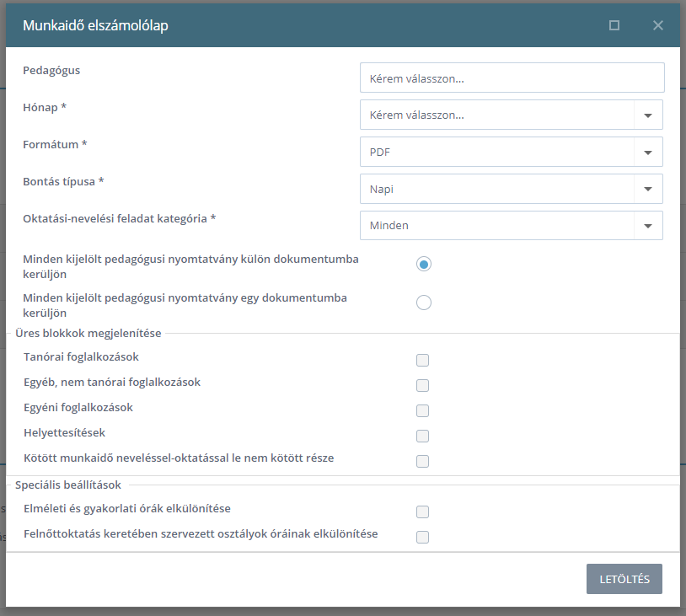Click the Pedagógus selection field
This screenshot has width=686, height=616.
(512, 78)
